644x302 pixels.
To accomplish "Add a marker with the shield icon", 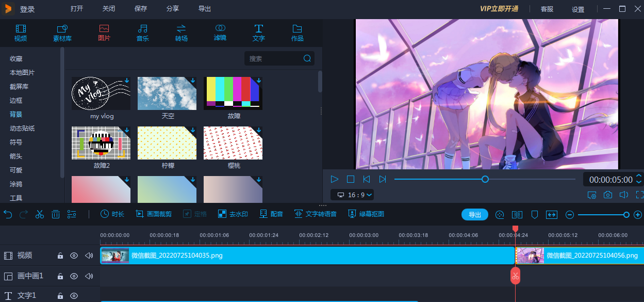I will point(535,215).
